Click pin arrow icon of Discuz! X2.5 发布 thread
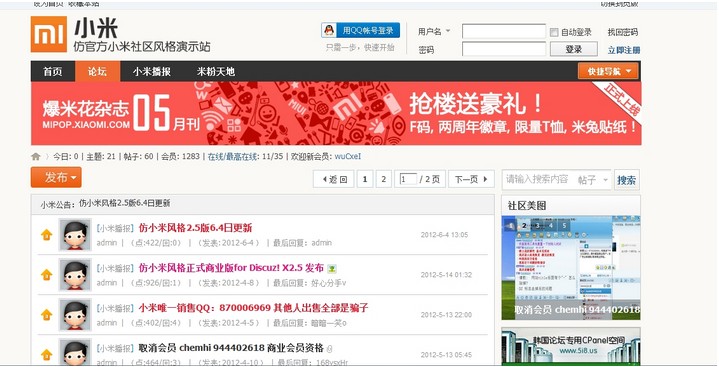Screen dimensions: 719x367 coord(46,275)
